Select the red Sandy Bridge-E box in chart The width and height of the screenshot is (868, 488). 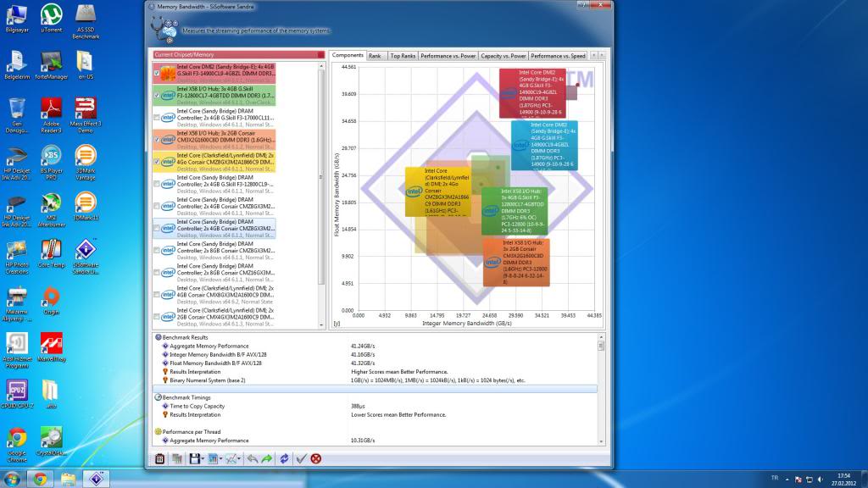pyautogui.click(x=532, y=93)
